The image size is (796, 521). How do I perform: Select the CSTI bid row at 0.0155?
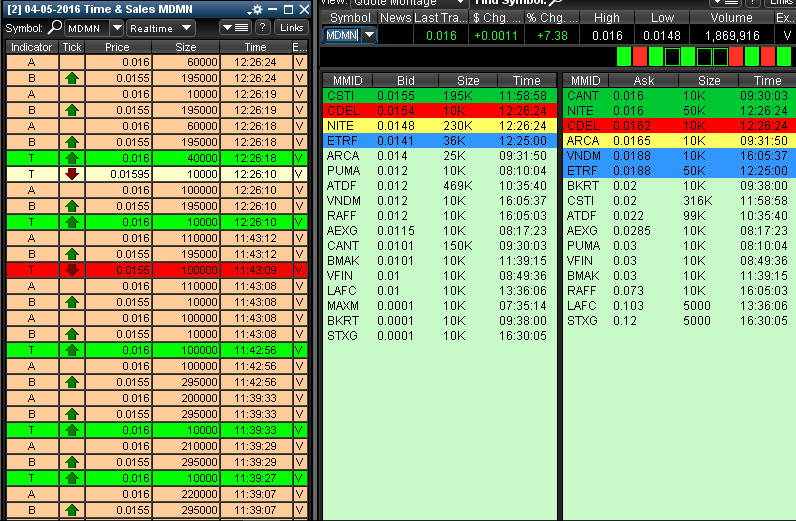[x=438, y=95]
